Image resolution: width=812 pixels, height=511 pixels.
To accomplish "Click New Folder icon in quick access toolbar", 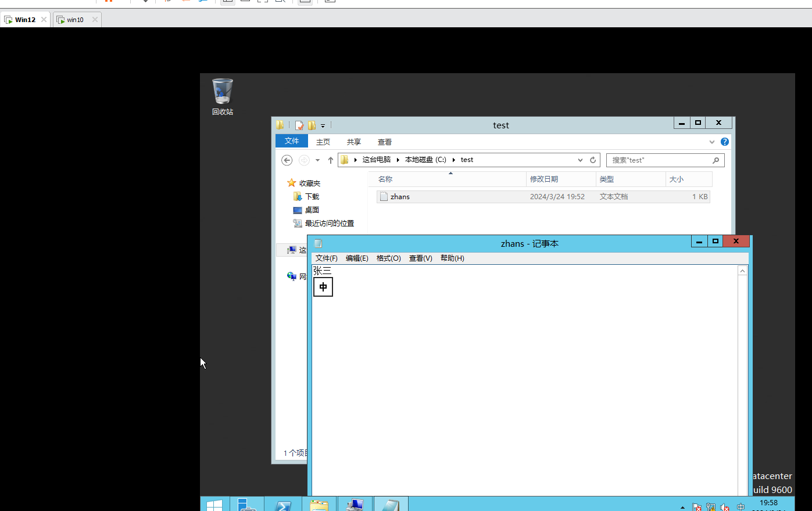I will (x=312, y=125).
